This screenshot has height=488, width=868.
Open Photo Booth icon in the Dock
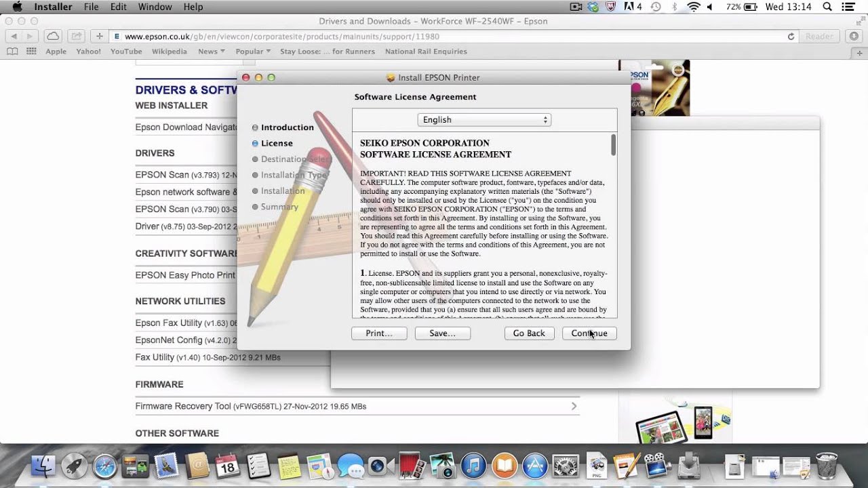pos(412,466)
